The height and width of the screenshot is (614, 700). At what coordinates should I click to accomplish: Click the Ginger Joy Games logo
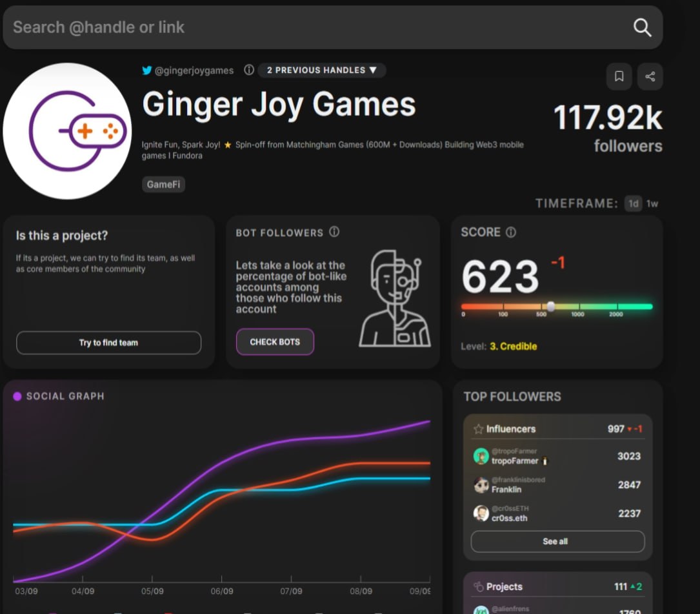[x=67, y=131]
